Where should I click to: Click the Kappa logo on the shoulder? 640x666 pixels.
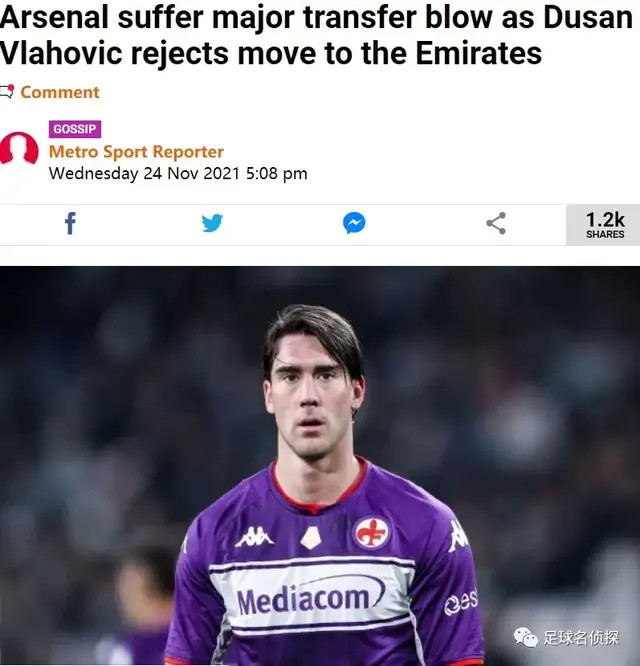458,536
